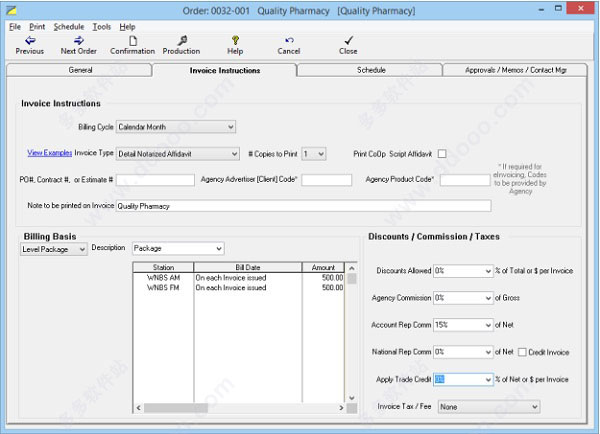Select the WNBS AM station row
600x434 pixels.
[x=239, y=278]
